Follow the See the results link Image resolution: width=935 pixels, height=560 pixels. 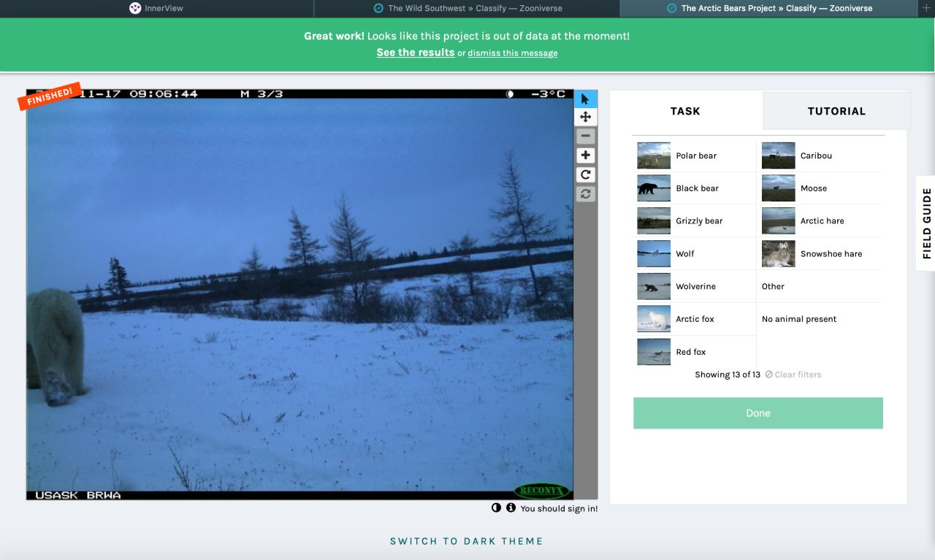416,53
